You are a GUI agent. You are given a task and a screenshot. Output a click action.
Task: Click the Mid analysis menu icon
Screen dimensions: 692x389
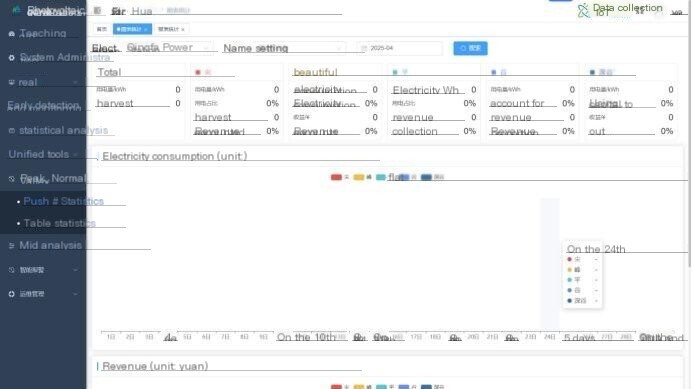click(11, 246)
